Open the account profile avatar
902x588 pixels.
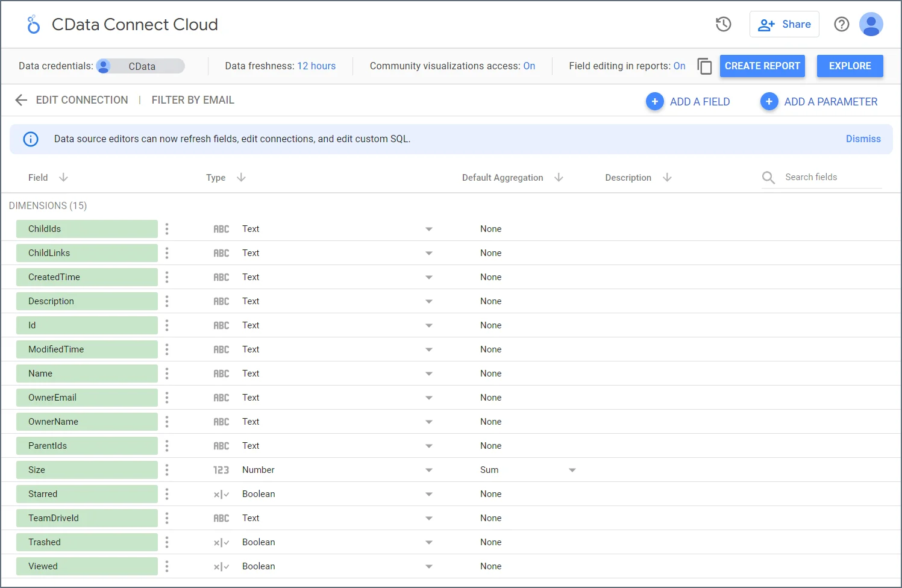(x=871, y=24)
